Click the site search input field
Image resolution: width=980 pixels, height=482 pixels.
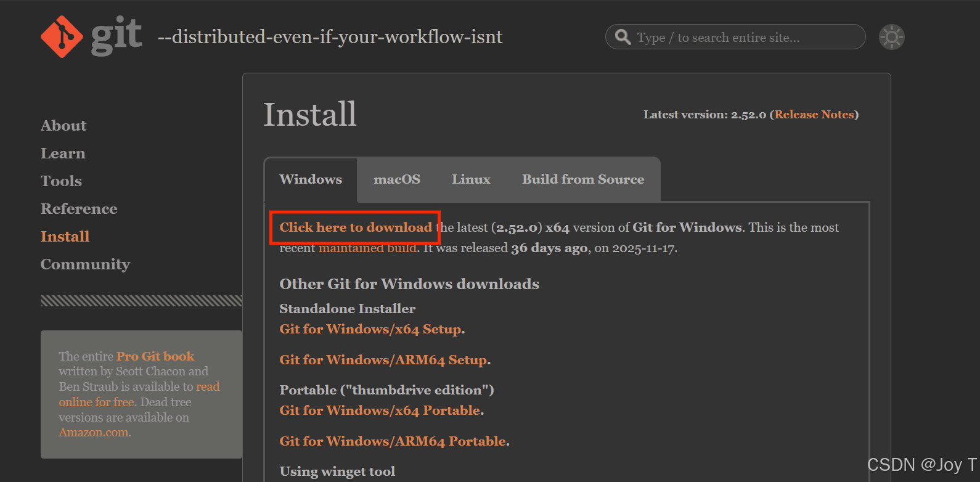click(735, 37)
